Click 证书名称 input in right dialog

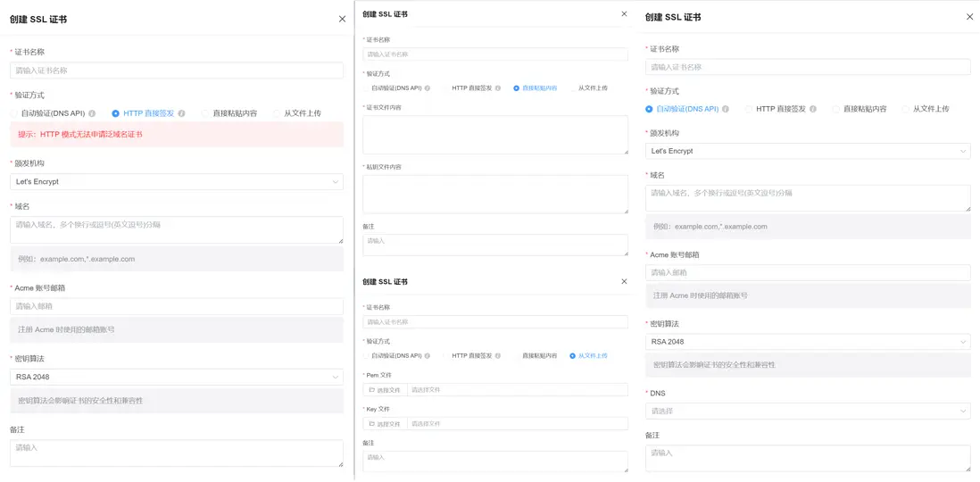click(x=808, y=67)
